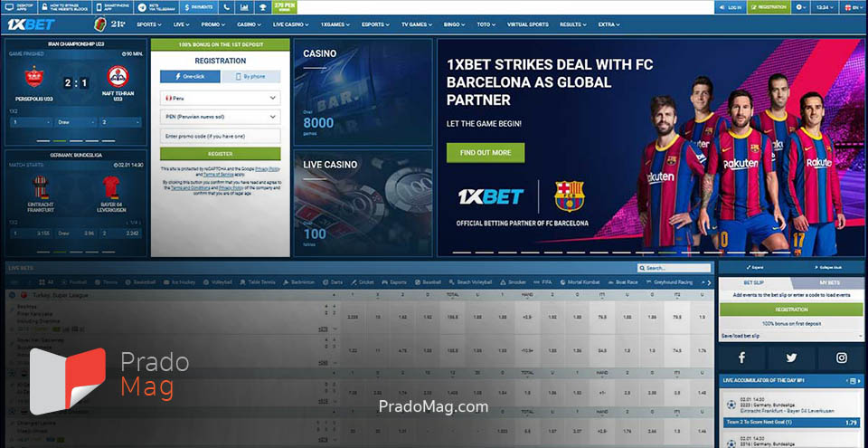Click Find Out More banner button
The width and height of the screenshot is (868, 448).
[485, 152]
